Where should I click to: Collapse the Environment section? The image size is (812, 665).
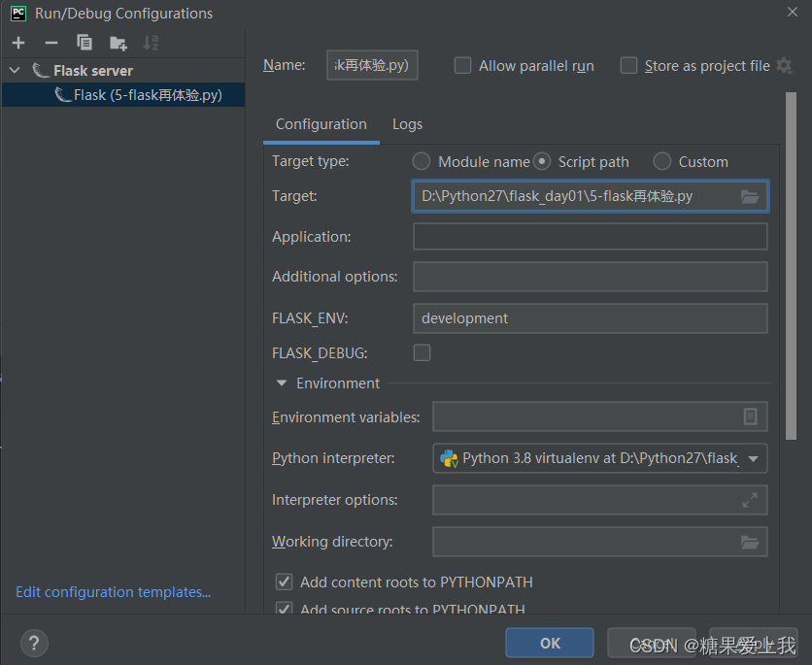point(281,382)
